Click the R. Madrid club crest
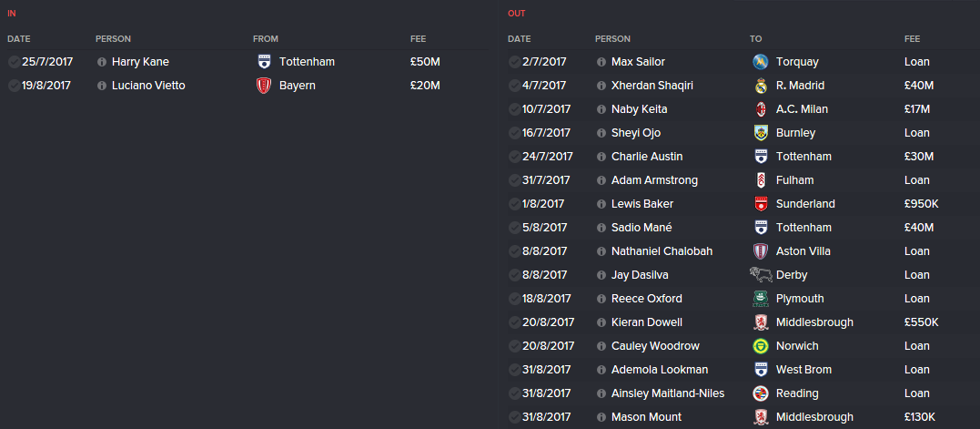Screen dimensions: 980x429 click(x=762, y=86)
